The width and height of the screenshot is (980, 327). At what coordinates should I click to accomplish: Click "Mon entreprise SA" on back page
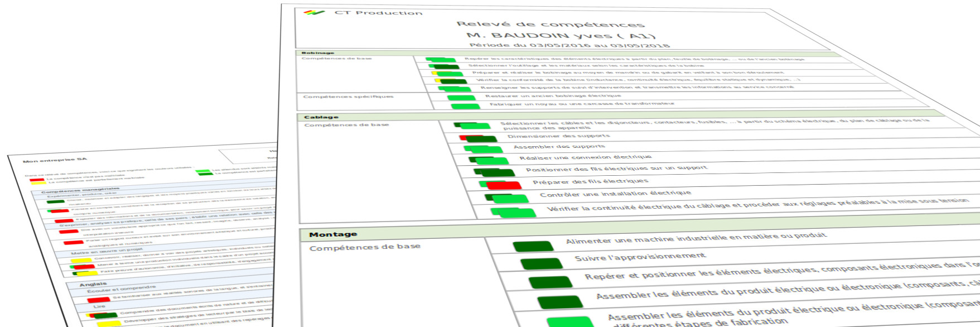55,160
